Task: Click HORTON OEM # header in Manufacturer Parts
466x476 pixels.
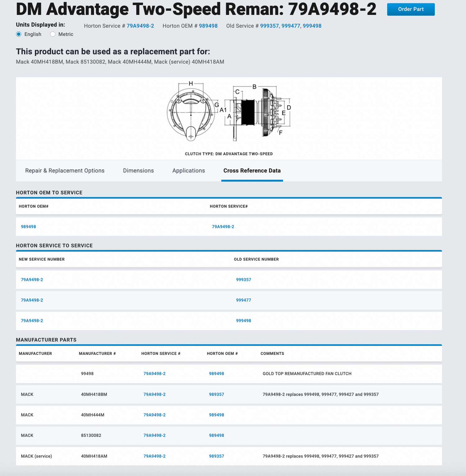Action: tap(222, 353)
